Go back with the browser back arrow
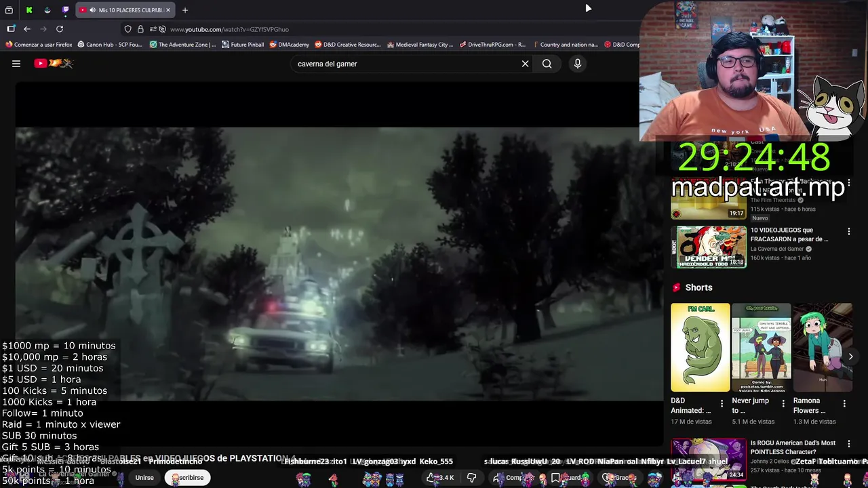 27,29
